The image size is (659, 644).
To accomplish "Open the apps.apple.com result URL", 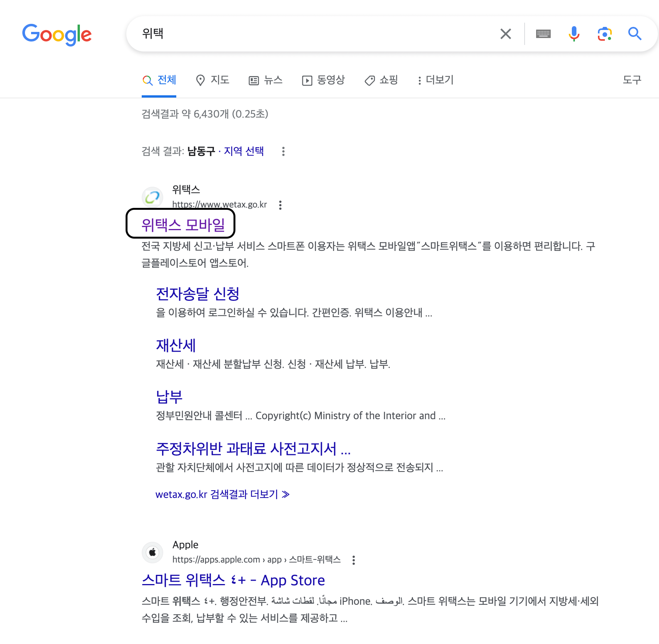I will click(257, 559).
